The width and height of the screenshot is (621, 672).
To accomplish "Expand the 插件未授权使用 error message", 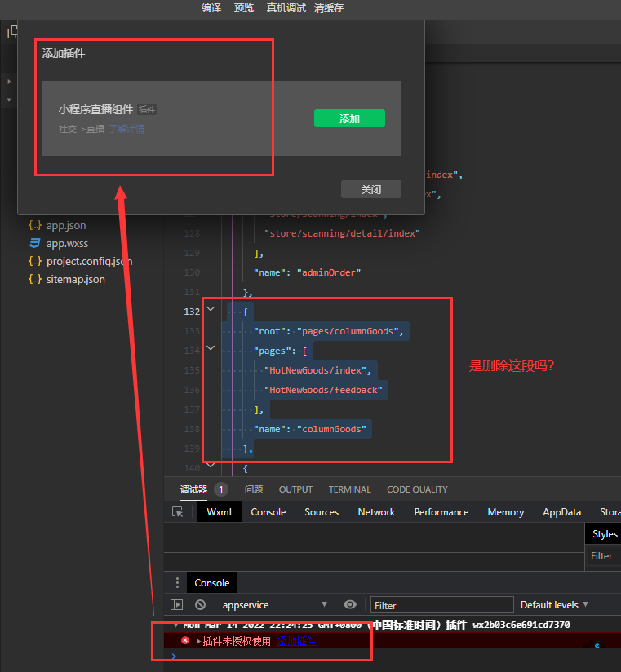I will coord(198,642).
